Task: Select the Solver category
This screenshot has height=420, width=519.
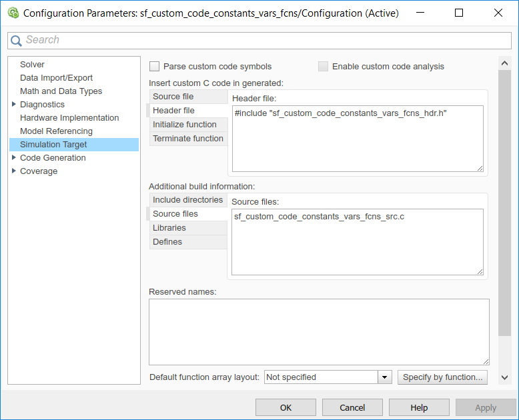Action: [32, 65]
